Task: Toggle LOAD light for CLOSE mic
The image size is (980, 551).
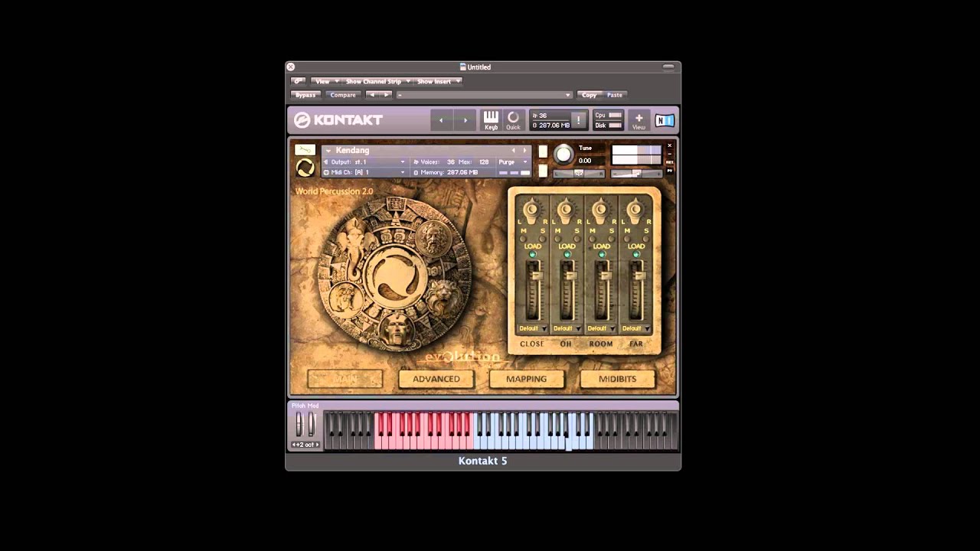Action: tap(533, 254)
